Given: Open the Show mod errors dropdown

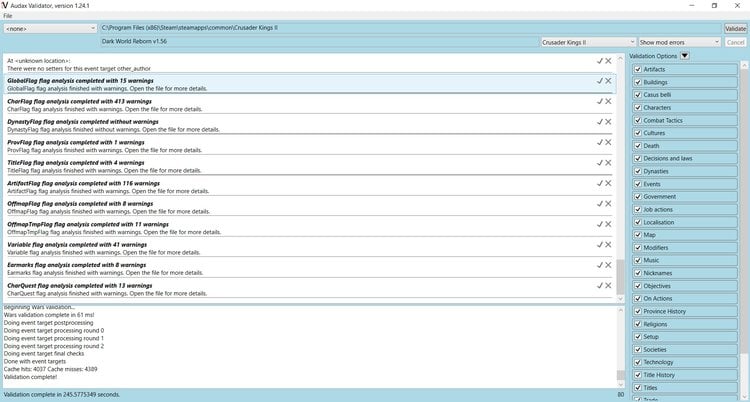Looking at the screenshot, I should click(679, 42).
